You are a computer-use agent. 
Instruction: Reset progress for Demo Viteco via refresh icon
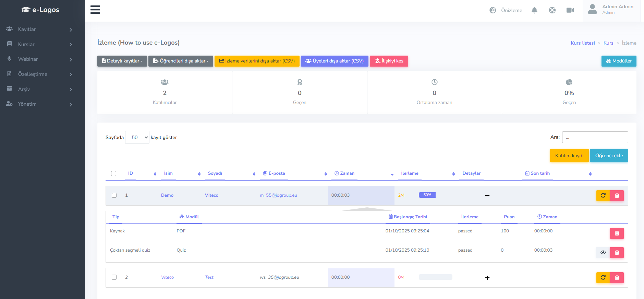click(603, 195)
